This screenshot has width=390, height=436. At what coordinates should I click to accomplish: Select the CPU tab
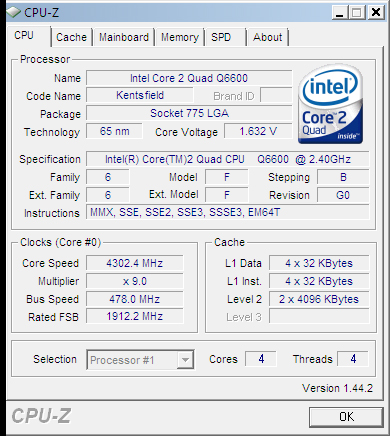pyautogui.click(x=24, y=35)
